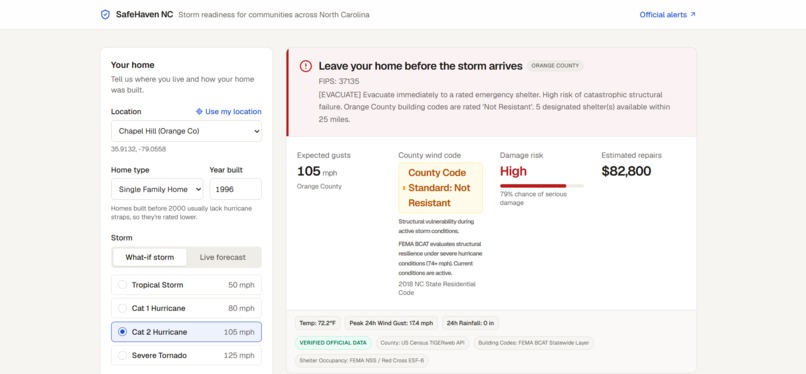Click the High damage risk progress bar

pyautogui.click(x=541, y=185)
